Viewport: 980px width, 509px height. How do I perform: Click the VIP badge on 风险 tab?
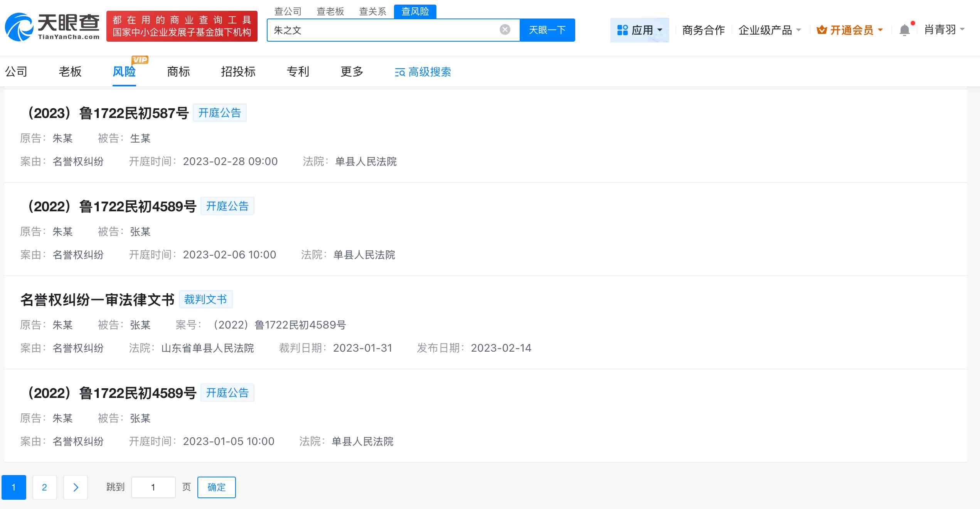(140, 59)
